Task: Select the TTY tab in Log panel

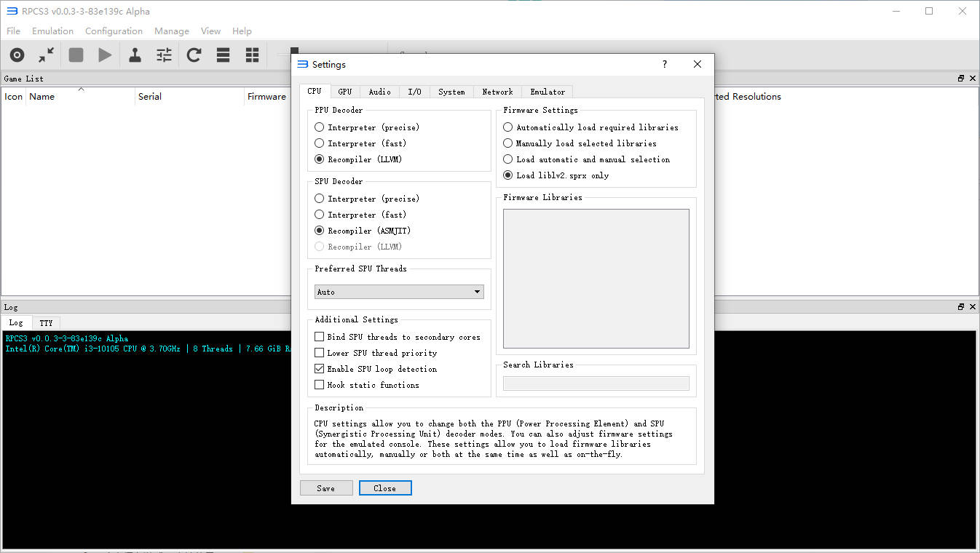Action: pyautogui.click(x=46, y=322)
